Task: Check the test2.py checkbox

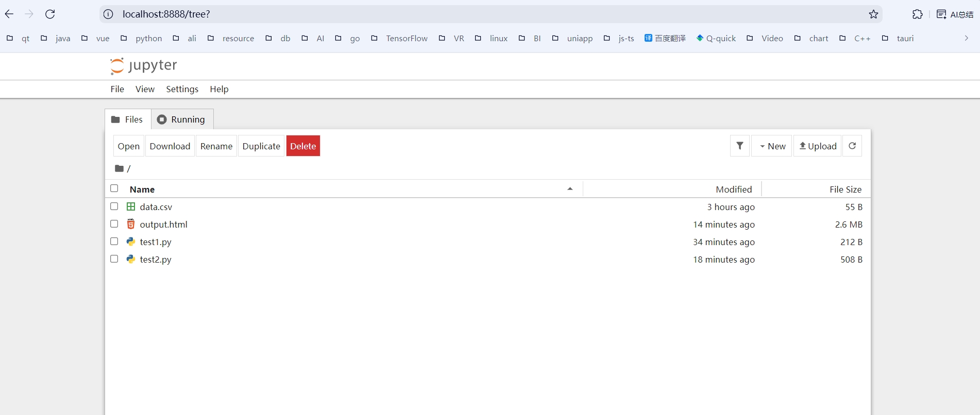Action: point(114,258)
